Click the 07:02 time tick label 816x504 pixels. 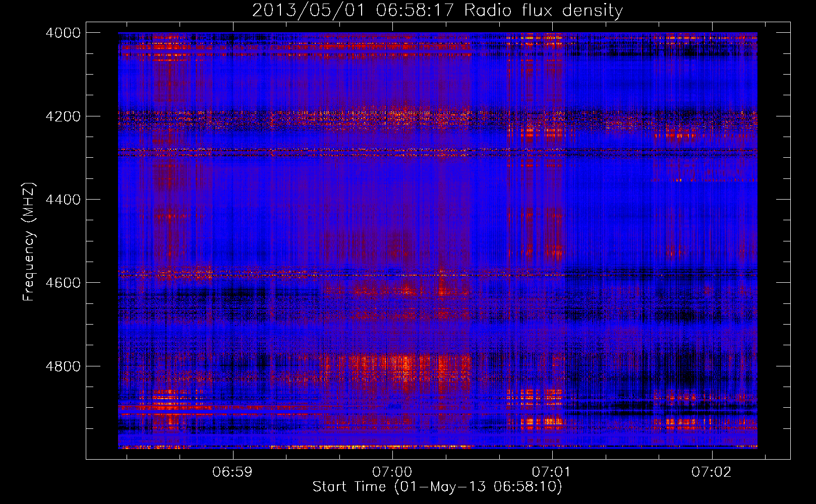pyautogui.click(x=712, y=472)
